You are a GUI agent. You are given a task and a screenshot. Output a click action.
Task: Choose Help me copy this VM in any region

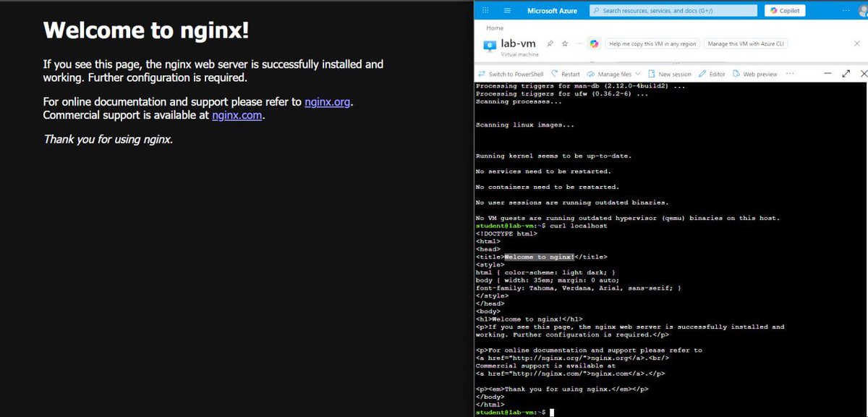click(x=652, y=43)
